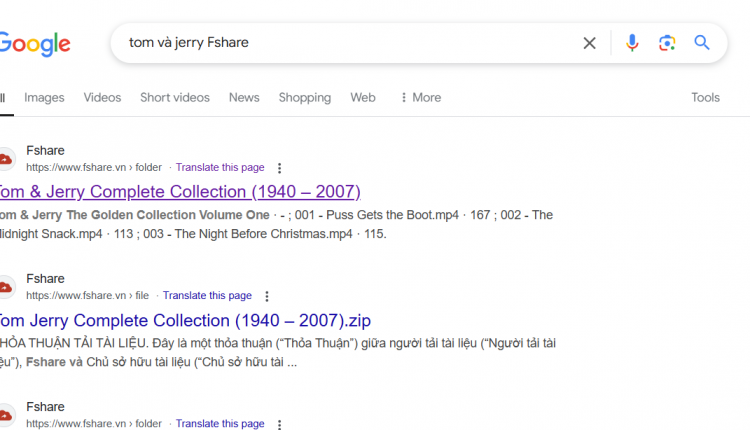Open 'Tom & Jerry Complete Collection (1940 – 2007)' link
The width and height of the screenshot is (750, 430).
pyautogui.click(x=180, y=192)
